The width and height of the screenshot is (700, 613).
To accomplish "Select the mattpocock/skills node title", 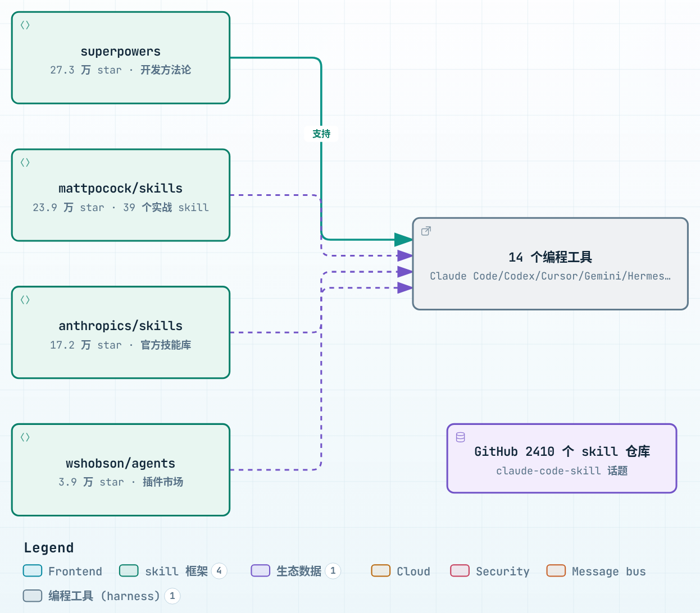I will [x=121, y=189].
